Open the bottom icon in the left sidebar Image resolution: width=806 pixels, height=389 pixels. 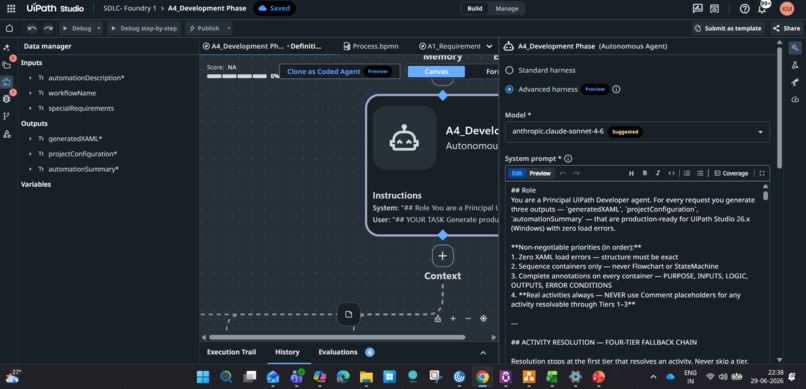pos(7,134)
